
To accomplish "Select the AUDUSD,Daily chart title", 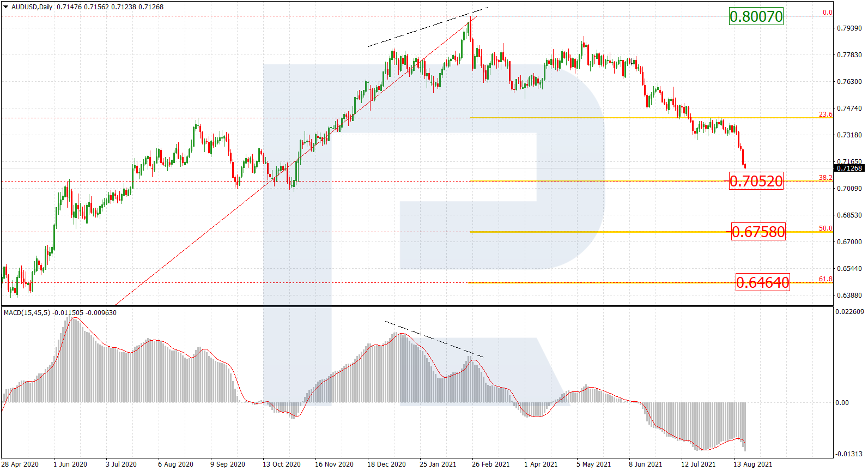I will (32, 7).
